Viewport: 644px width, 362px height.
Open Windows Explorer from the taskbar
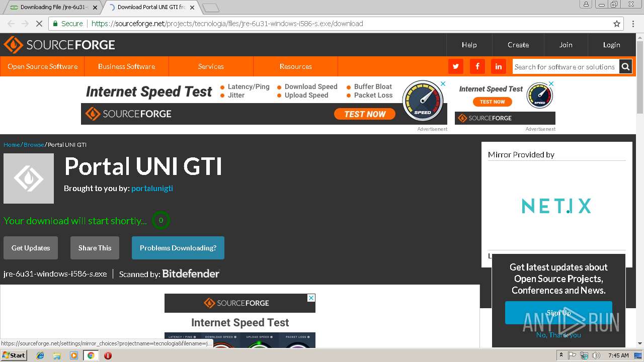57,355
